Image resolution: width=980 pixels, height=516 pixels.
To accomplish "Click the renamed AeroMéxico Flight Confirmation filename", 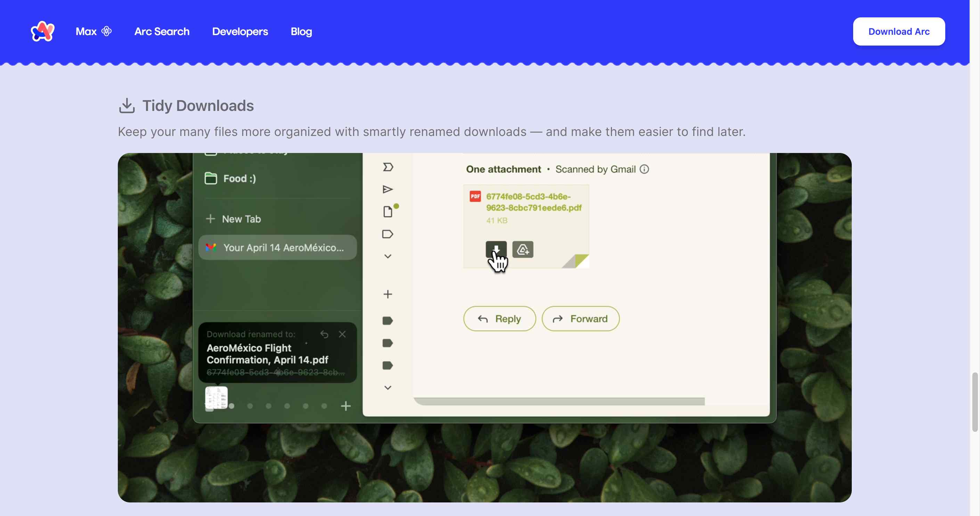I will point(267,354).
